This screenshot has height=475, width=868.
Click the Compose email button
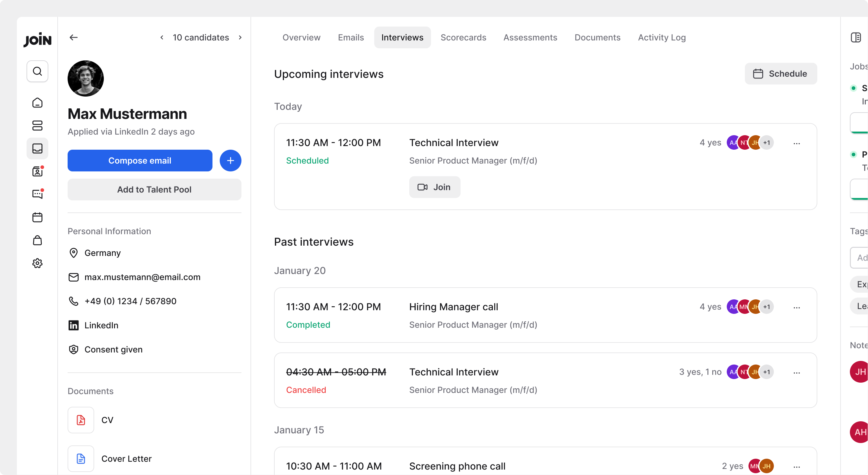tap(140, 161)
